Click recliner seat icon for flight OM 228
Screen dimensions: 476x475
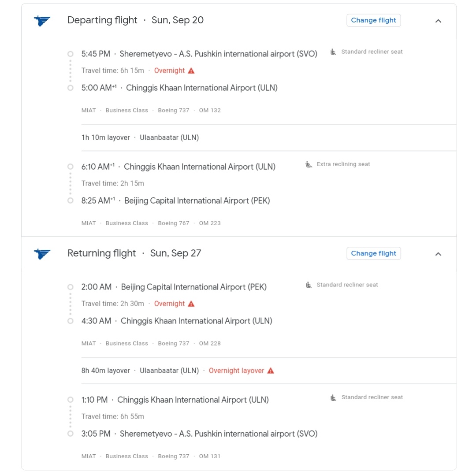point(309,285)
